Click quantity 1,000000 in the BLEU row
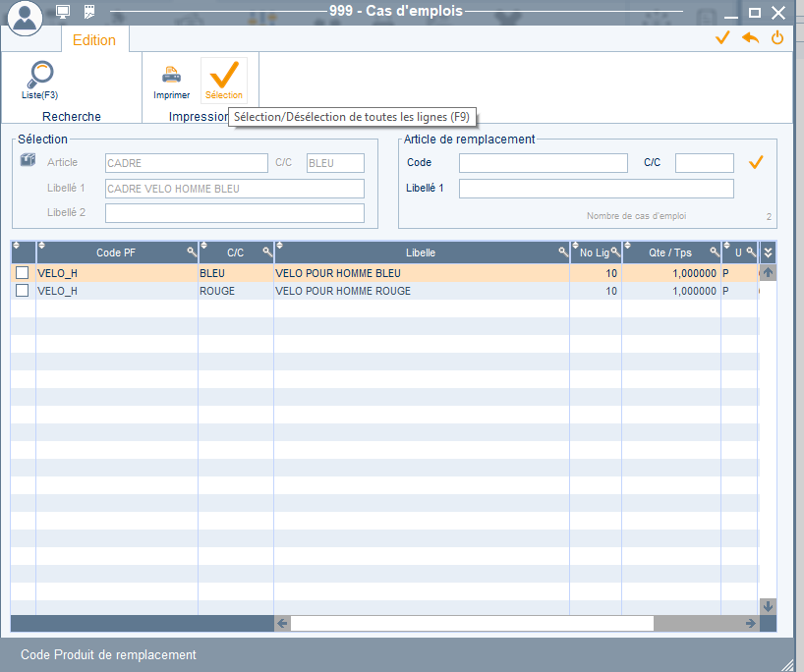The height and width of the screenshot is (672, 804). 671,273
